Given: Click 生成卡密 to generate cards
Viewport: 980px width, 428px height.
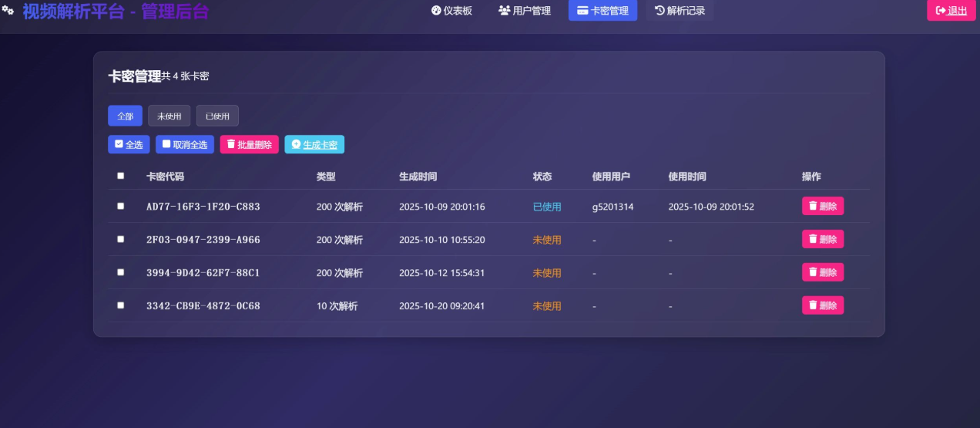Looking at the screenshot, I should [314, 144].
